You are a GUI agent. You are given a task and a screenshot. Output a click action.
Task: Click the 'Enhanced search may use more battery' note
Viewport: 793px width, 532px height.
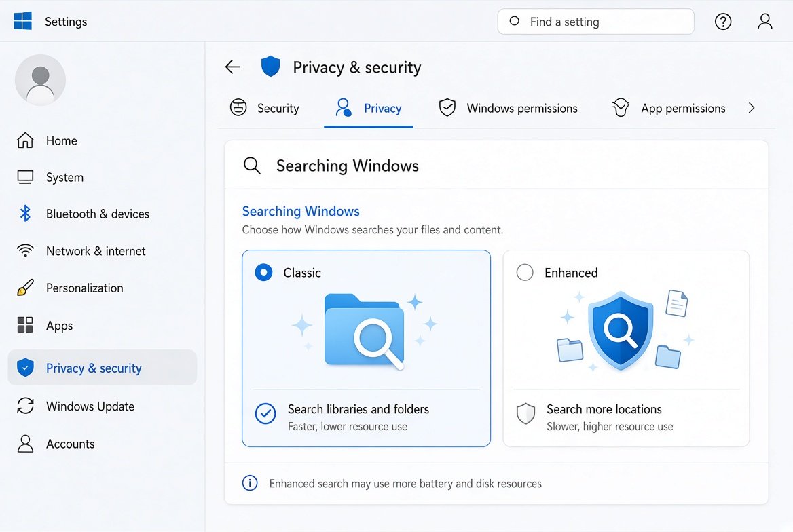click(405, 483)
